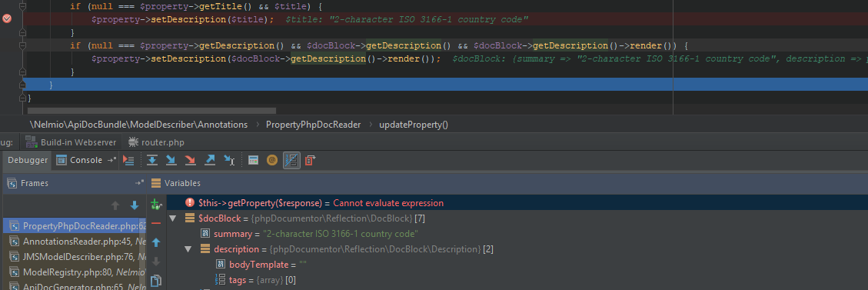Viewport: 868px width, 290px height.
Task: Click the Step Over icon
Action: (152, 161)
